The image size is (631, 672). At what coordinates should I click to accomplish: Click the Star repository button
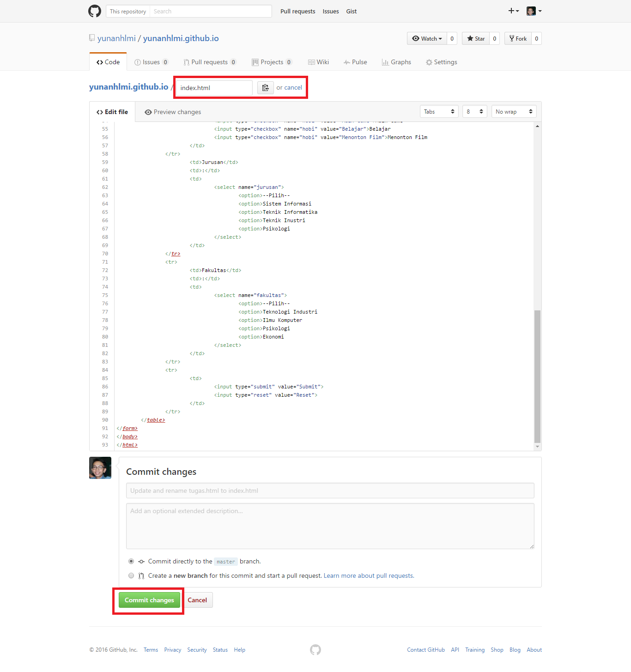pos(476,39)
